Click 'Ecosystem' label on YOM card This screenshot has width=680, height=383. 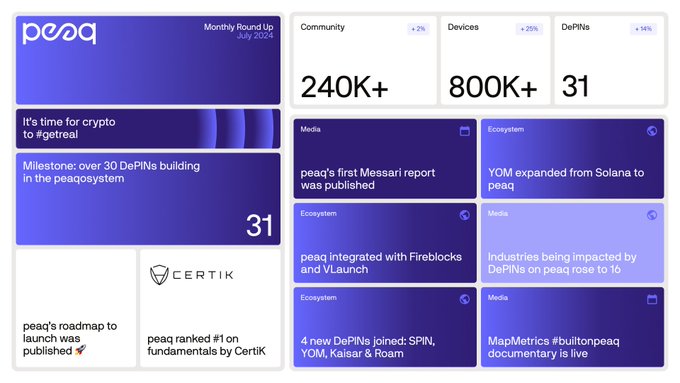[506, 129]
